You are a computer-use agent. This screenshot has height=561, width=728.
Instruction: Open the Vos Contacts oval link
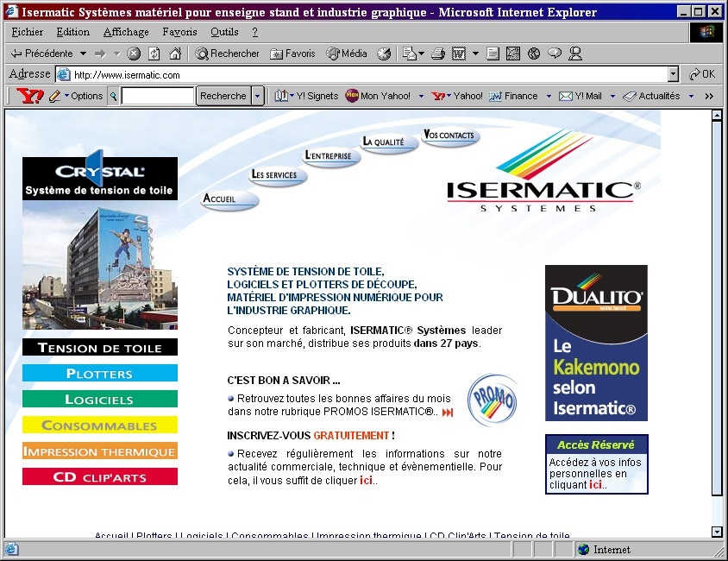(x=450, y=136)
